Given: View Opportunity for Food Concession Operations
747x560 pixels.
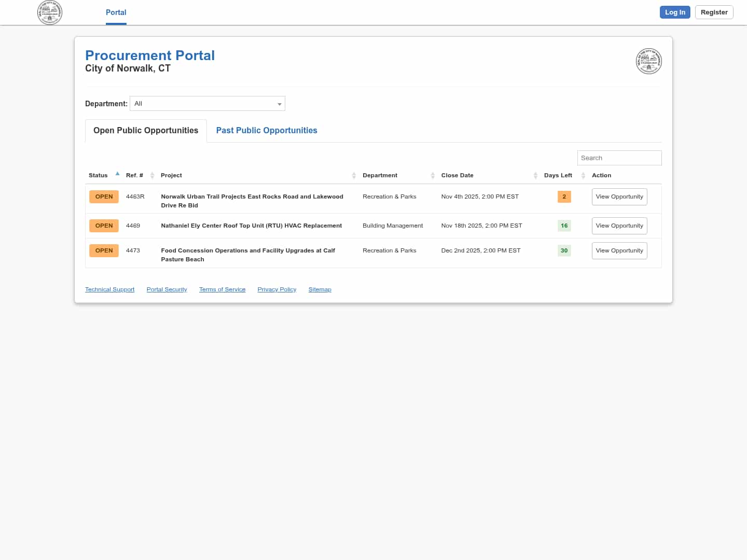Looking at the screenshot, I should click(619, 251).
